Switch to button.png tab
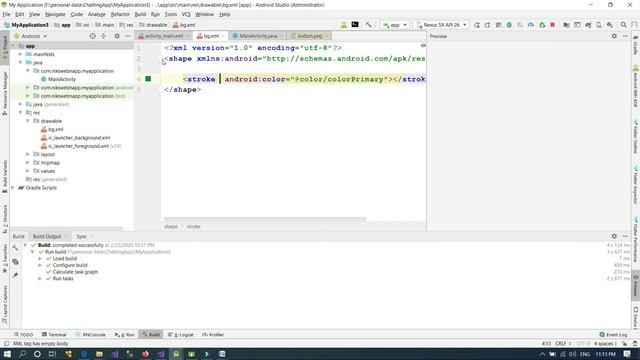Screen dimensions: 640x360 309,36
